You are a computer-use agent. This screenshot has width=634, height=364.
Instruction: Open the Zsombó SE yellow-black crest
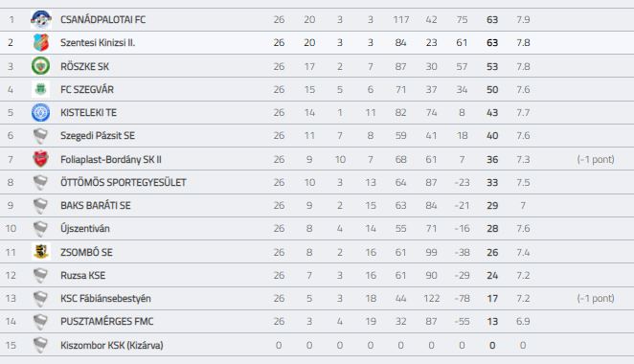pyautogui.click(x=41, y=252)
